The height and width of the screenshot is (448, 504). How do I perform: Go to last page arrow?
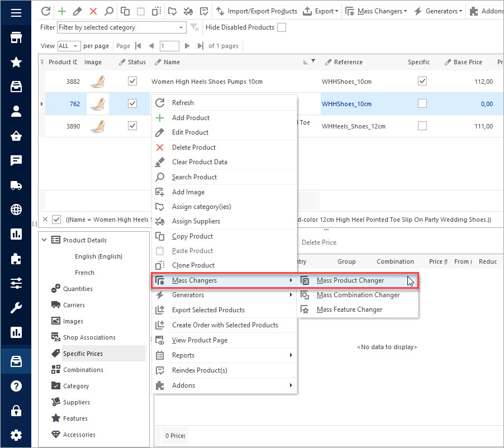pos(201,46)
